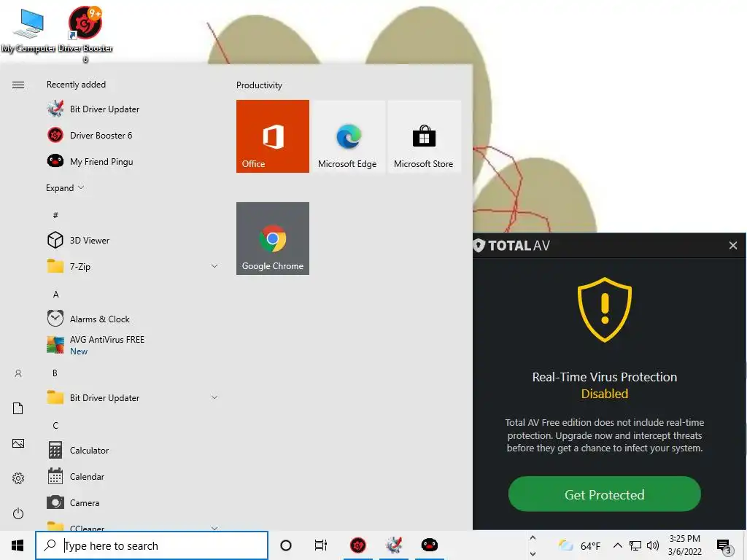Click the taskbar search box

[x=152, y=545]
